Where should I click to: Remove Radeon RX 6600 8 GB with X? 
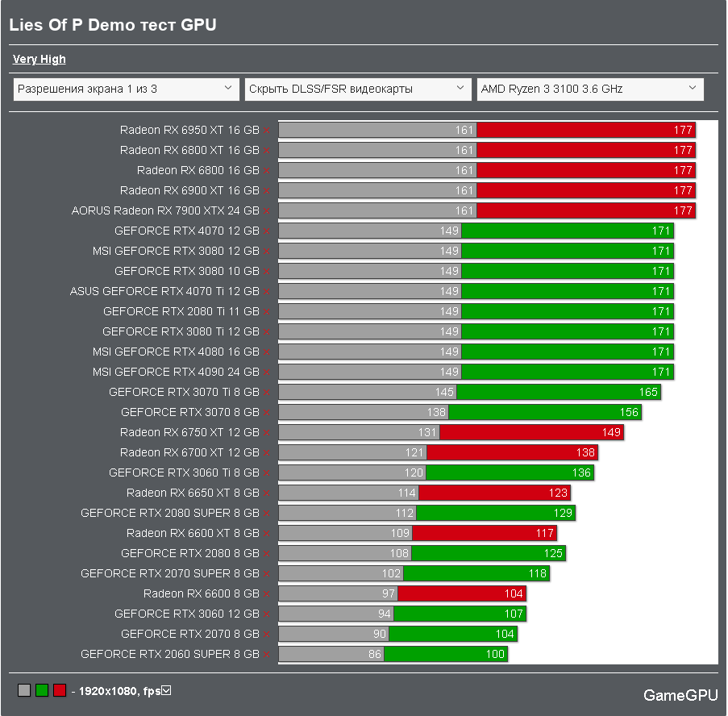(267, 594)
